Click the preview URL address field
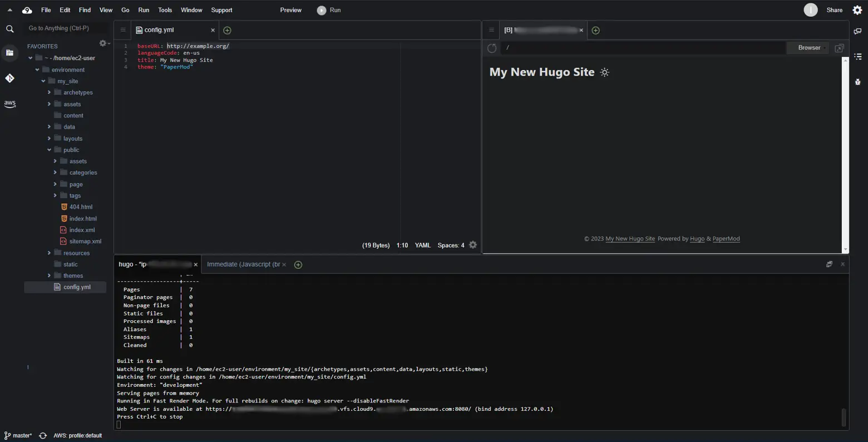Screen dimensions: 868x442 click(643, 48)
